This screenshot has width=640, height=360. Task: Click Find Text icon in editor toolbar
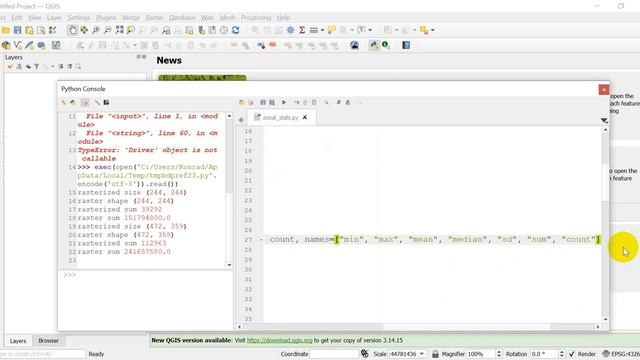(x=327, y=102)
